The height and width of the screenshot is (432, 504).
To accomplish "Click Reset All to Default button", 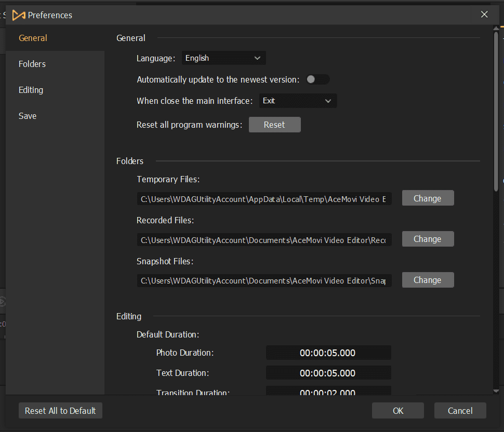I will coord(60,411).
